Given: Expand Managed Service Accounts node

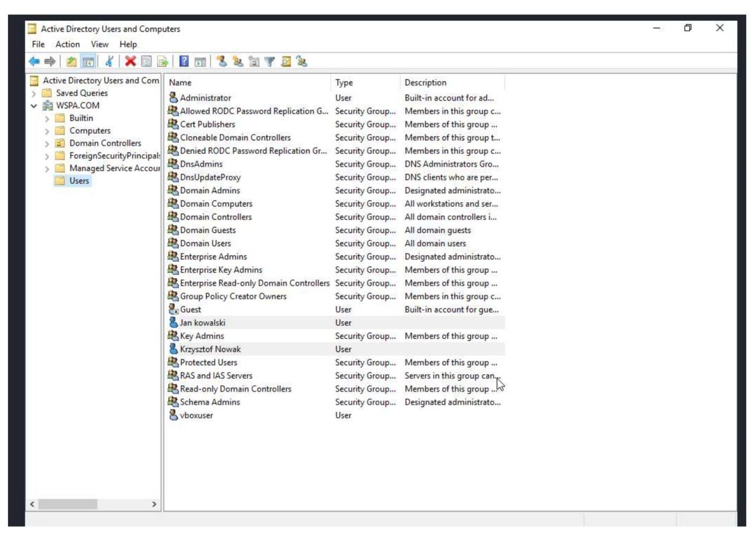Looking at the screenshot, I should pyautogui.click(x=47, y=169).
